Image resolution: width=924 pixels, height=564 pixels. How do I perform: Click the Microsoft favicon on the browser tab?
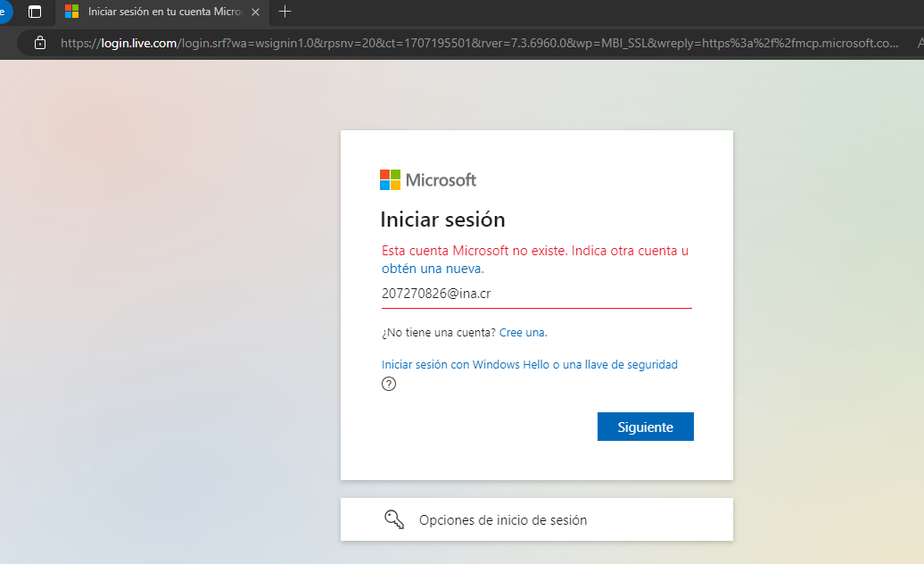(x=72, y=12)
